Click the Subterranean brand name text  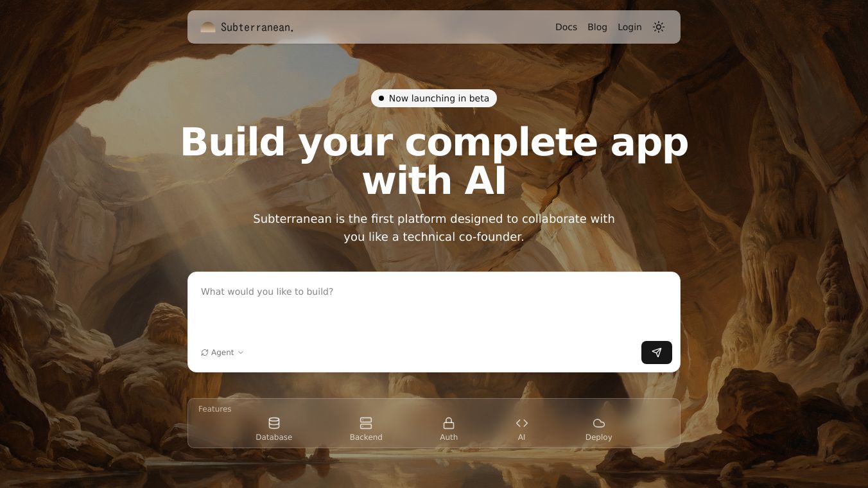tap(257, 27)
